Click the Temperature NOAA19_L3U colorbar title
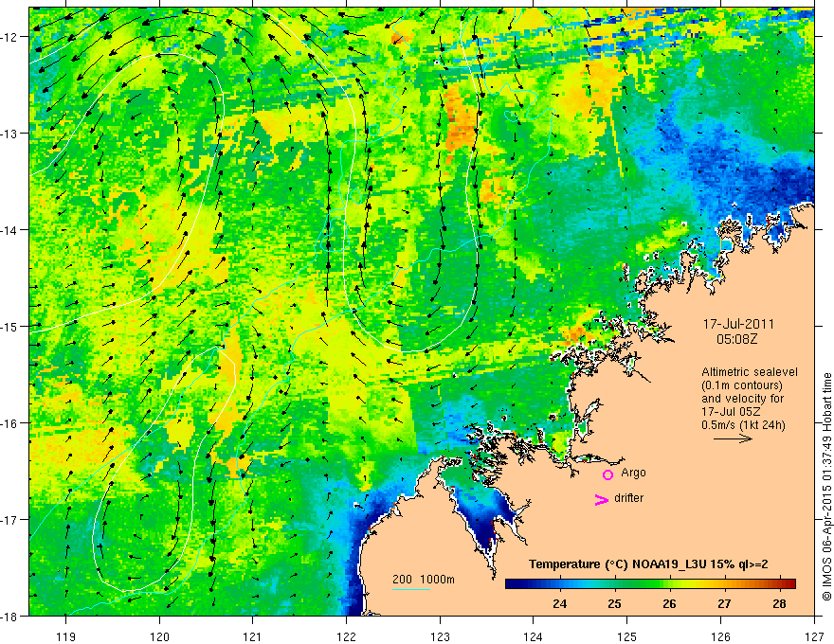The width and height of the screenshot is (834, 644). click(648, 564)
